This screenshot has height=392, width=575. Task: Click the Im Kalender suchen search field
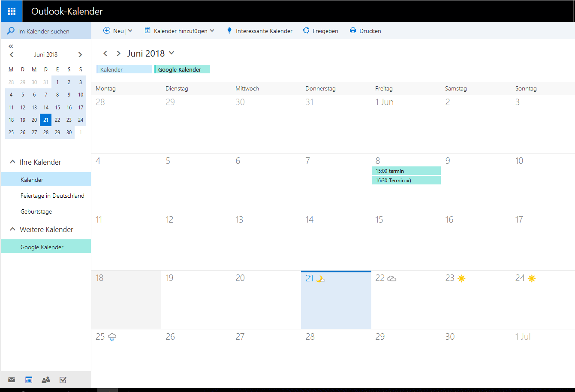point(46,31)
